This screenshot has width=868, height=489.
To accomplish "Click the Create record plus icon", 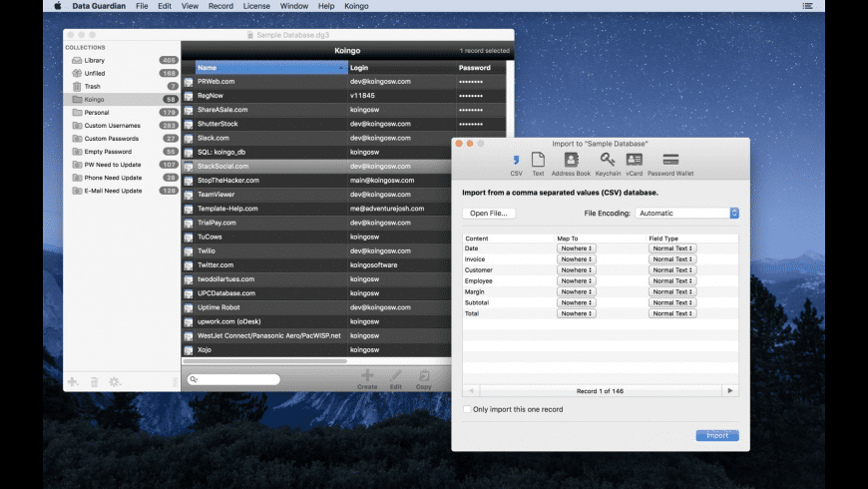I will [x=367, y=375].
